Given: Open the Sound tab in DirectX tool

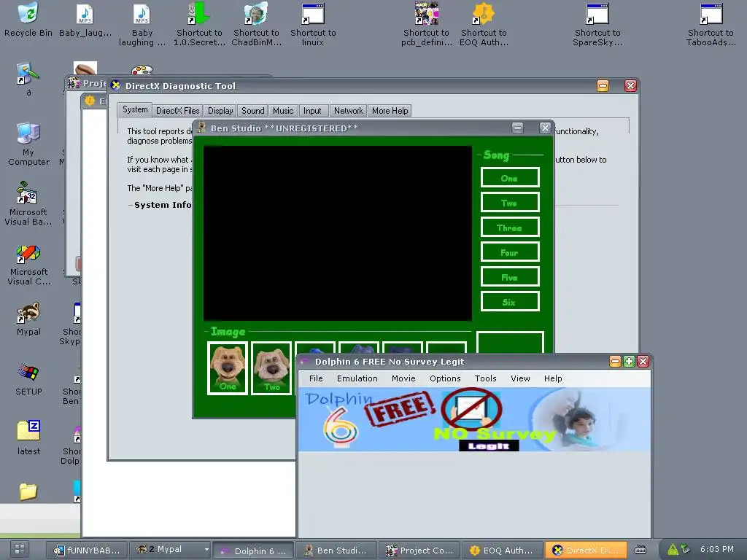Looking at the screenshot, I should [x=252, y=111].
